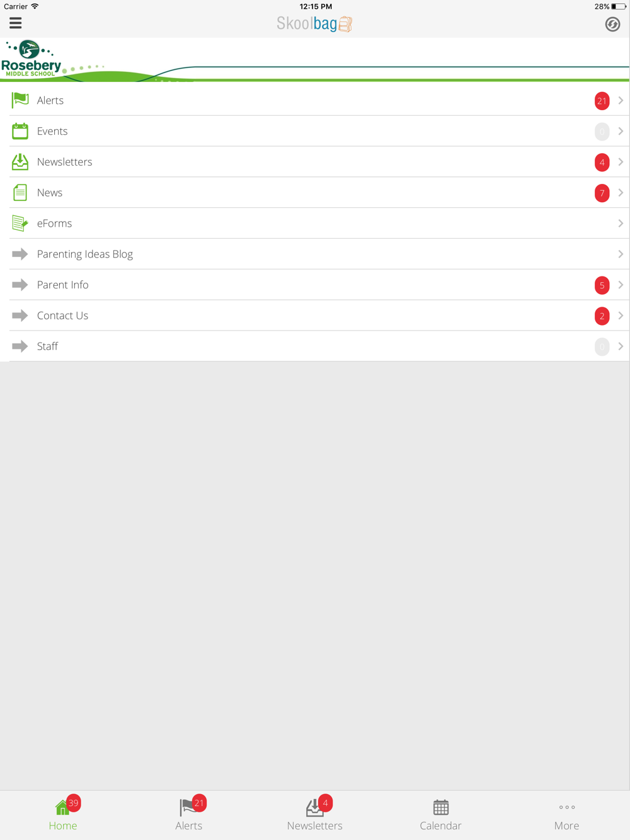
Task: Tap the refresh sync icon
Action: pyautogui.click(x=612, y=24)
